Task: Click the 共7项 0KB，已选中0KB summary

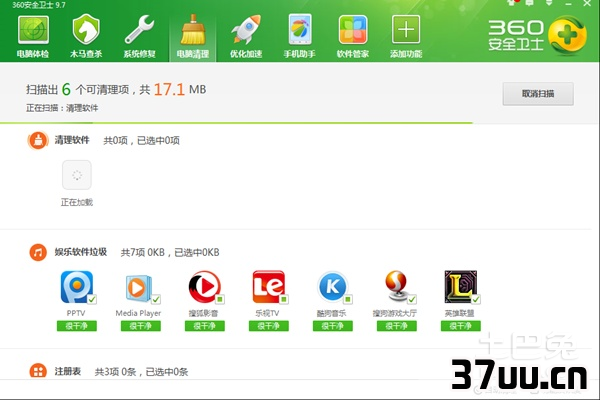Action: click(170, 253)
